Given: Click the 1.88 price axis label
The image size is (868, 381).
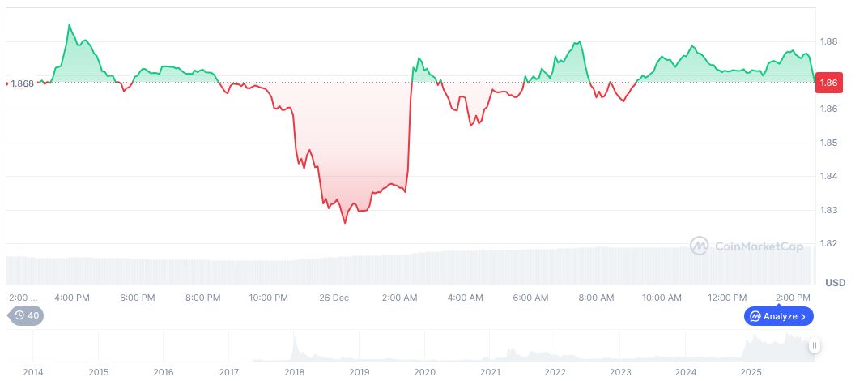Looking at the screenshot, I should click(x=828, y=41).
